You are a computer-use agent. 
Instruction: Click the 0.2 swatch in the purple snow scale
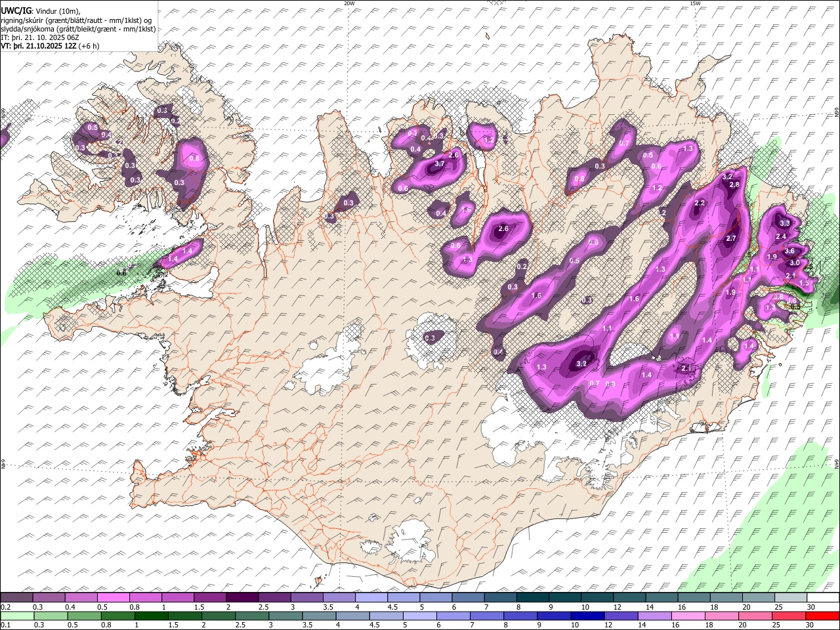pyautogui.click(x=16, y=598)
